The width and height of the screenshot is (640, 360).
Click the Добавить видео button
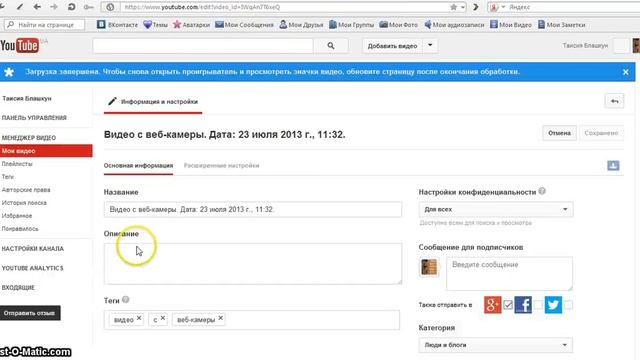point(392,46)
